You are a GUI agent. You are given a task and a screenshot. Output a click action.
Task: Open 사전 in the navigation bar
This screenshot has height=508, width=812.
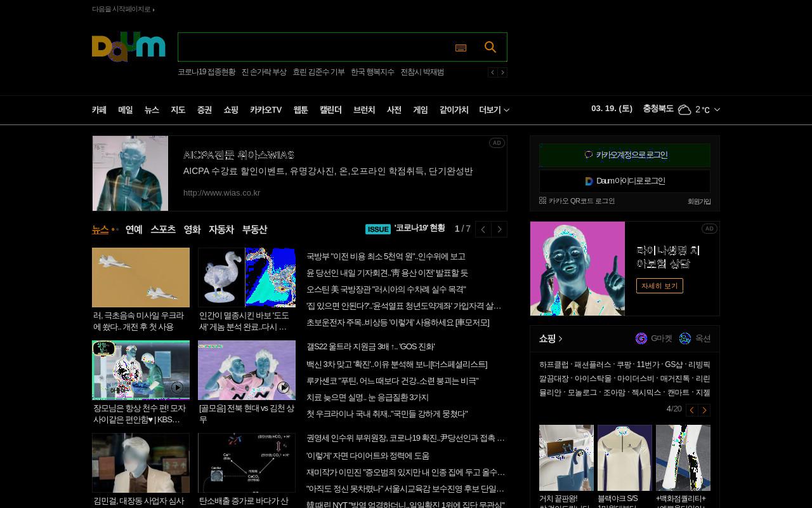coord(395,110)
